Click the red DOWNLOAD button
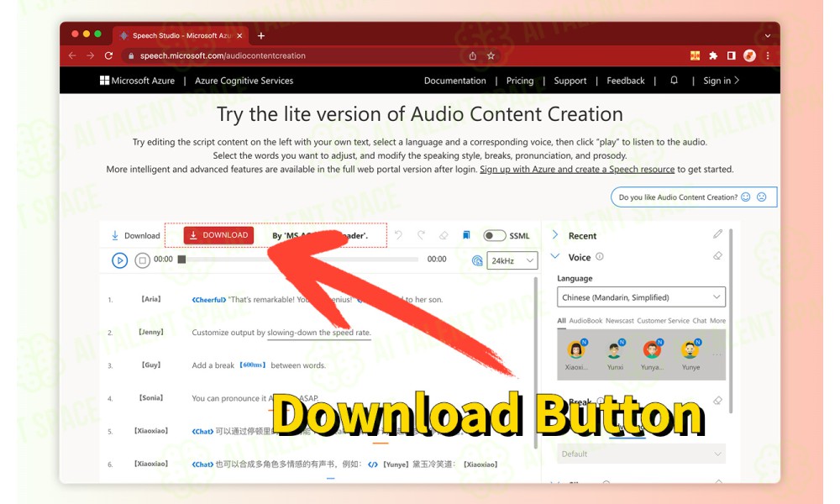This screenshot has width=840, height=504. click(x=218, y=235)
